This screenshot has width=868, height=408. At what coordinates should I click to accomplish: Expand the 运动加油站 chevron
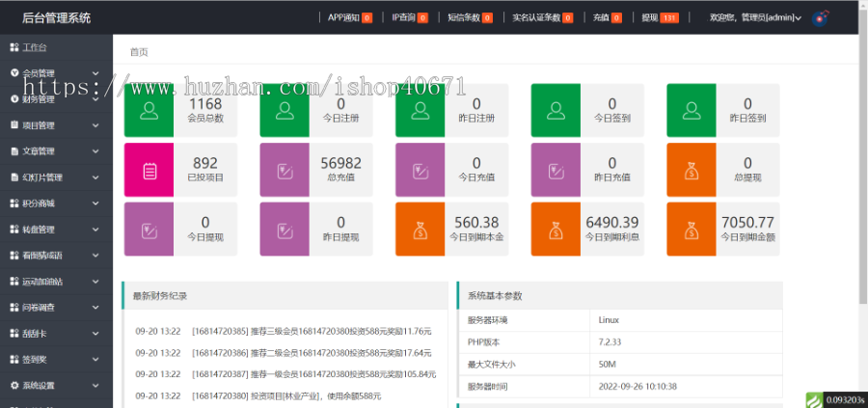tap(95, 282)
